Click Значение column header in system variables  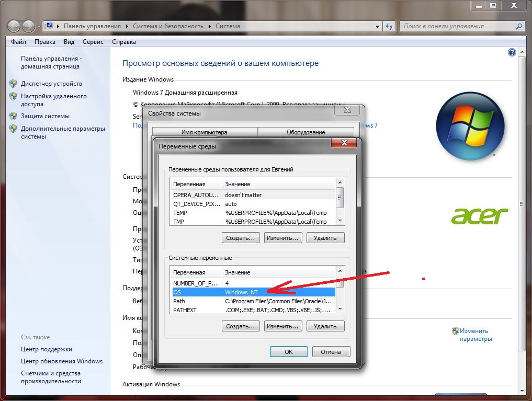click(x=279, y=272)
